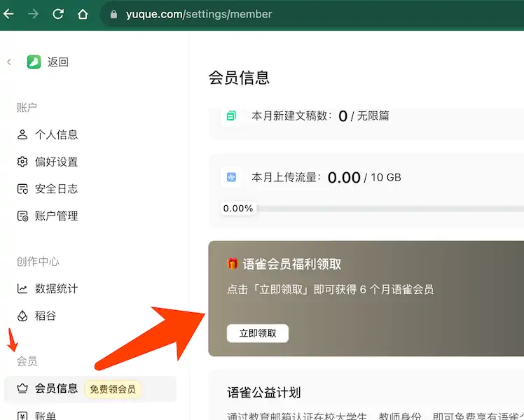Click the blue traffic icon beside 本月上传流量

pos(231,177)
